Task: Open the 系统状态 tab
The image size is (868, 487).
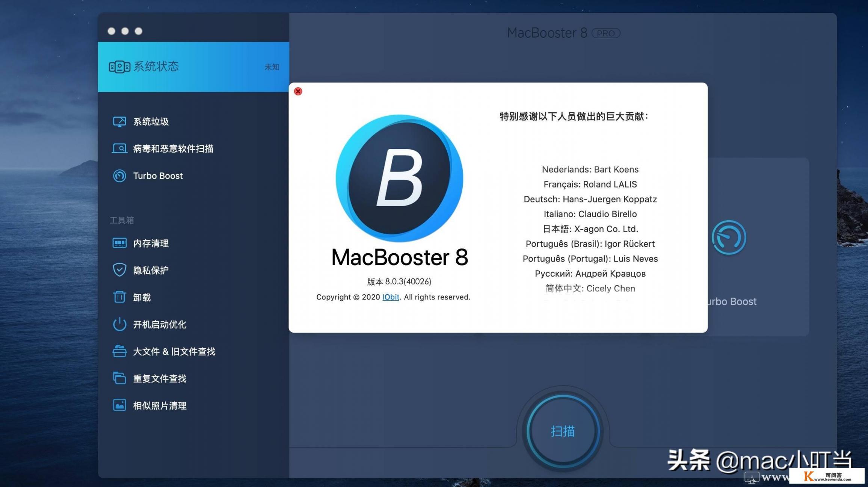Action: click(193, 67)
